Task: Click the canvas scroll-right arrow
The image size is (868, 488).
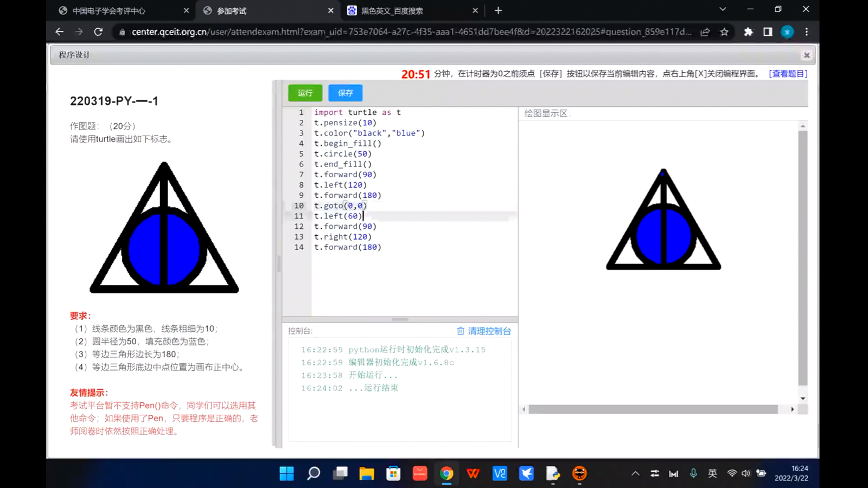Action: pyautogui.click(x=793, y=409)
